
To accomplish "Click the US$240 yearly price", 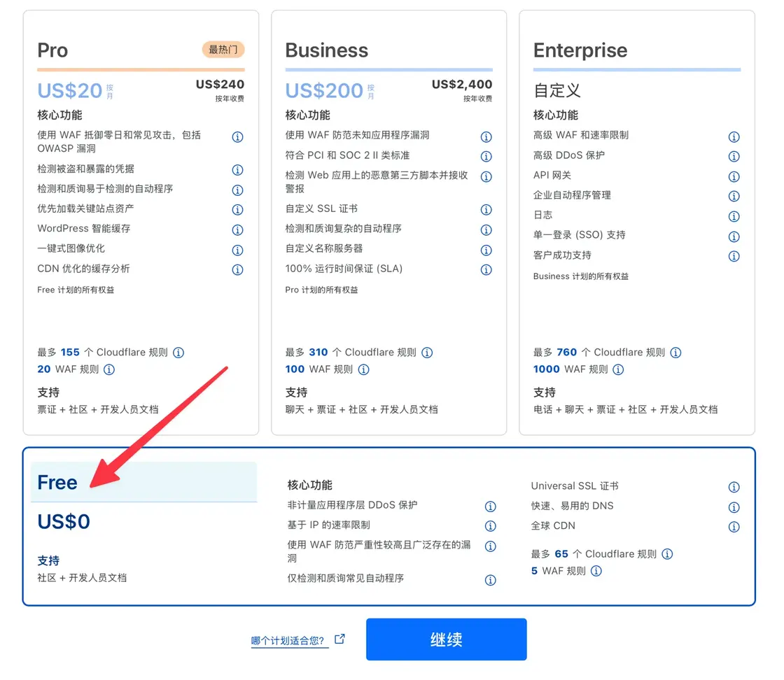I will coord(220,85).
